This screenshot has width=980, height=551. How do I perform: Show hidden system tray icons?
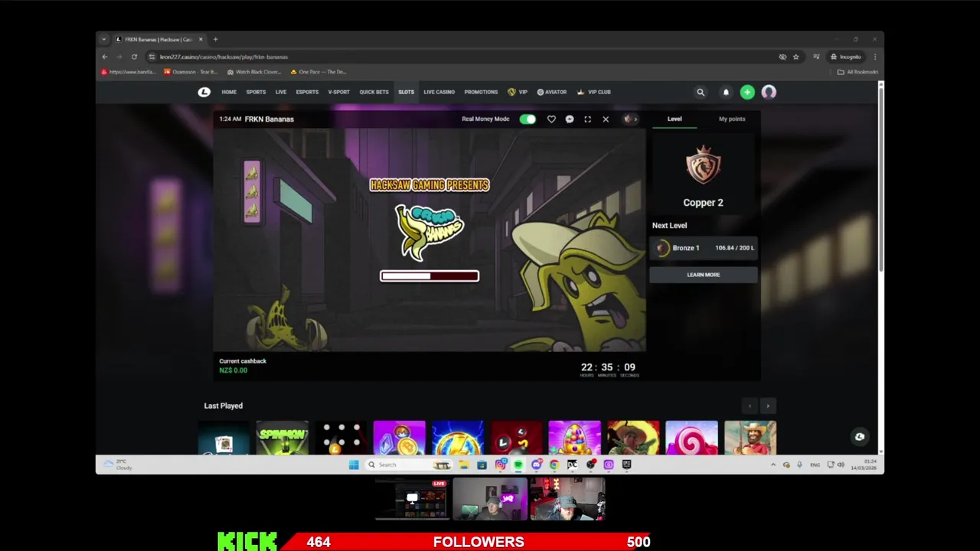point(773,465)
